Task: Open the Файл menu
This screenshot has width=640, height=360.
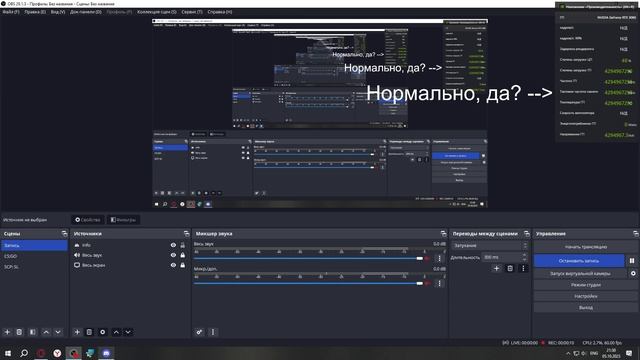Action: tap(11, 12)
